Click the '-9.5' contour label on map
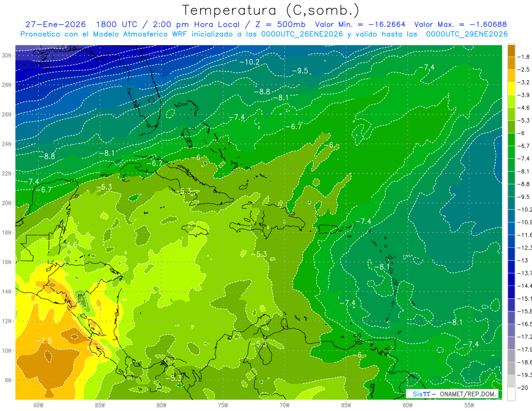The height and width of the screenshot is (411, 532). (300, 70)
